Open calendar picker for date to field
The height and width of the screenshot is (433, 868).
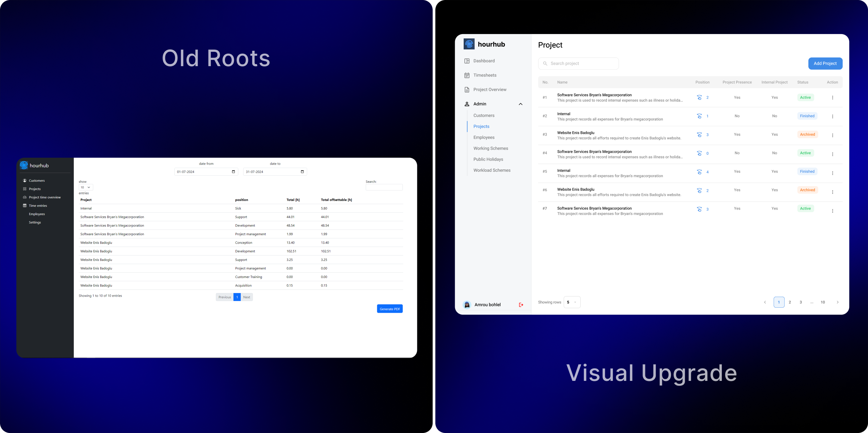pos(302,172)
